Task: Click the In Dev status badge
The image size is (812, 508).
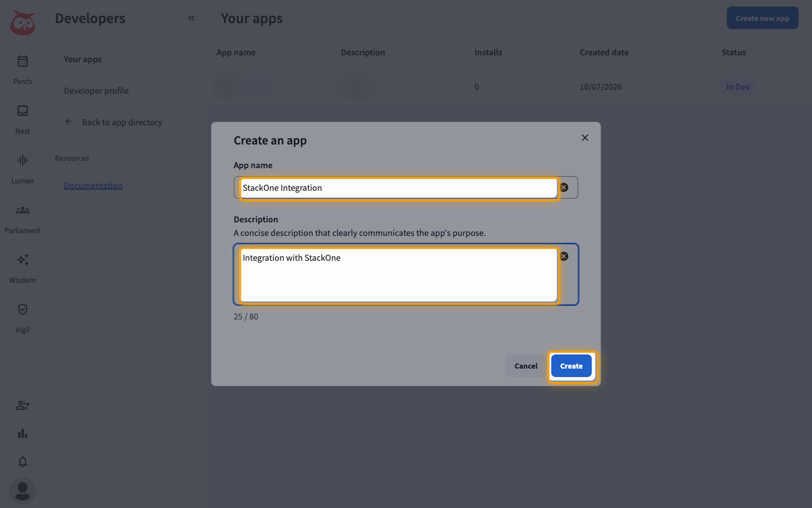Action: click(738, 87)
